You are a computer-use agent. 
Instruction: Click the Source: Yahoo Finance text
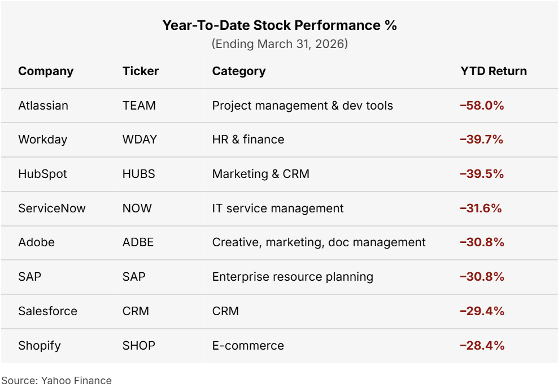tap(56, 381)
